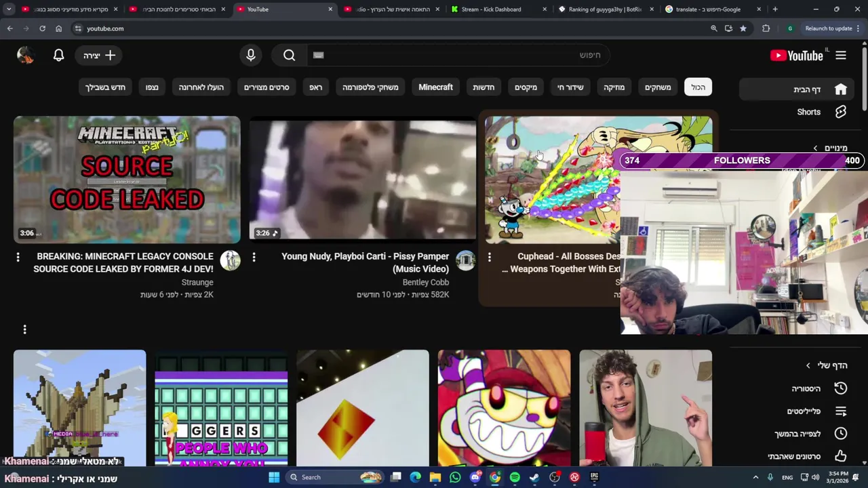Open Chrome extensions puzzle icon
868x488 pixels.
tap(766, 28)
